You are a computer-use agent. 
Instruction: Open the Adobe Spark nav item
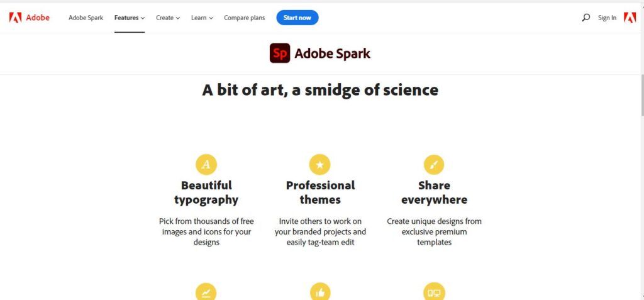(x=86, y=18)
